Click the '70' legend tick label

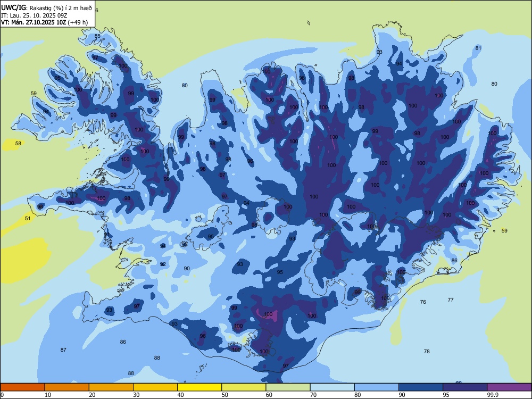313,395
